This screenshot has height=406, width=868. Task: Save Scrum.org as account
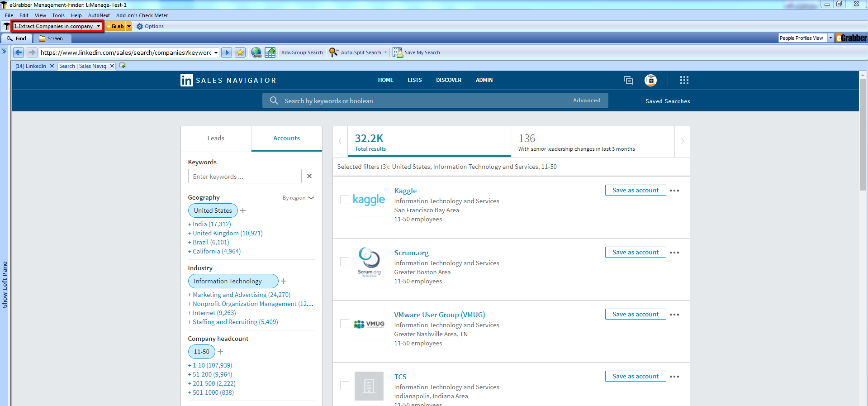[636, 252]
